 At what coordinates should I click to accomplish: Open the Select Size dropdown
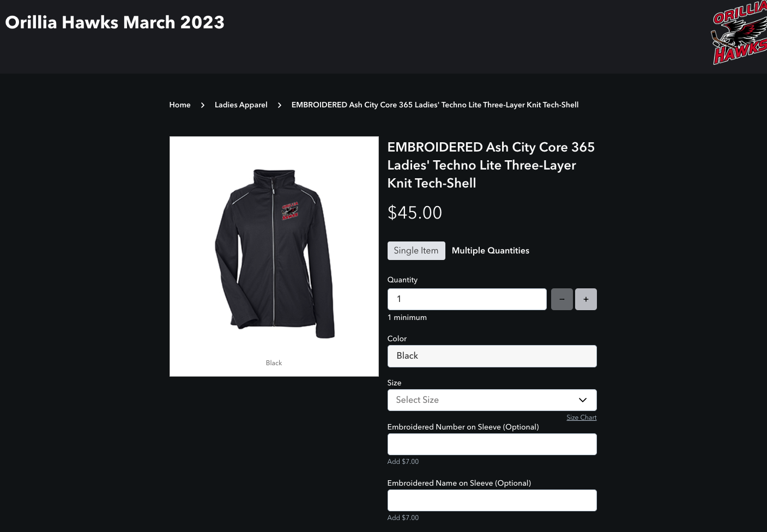pos(492,400)
